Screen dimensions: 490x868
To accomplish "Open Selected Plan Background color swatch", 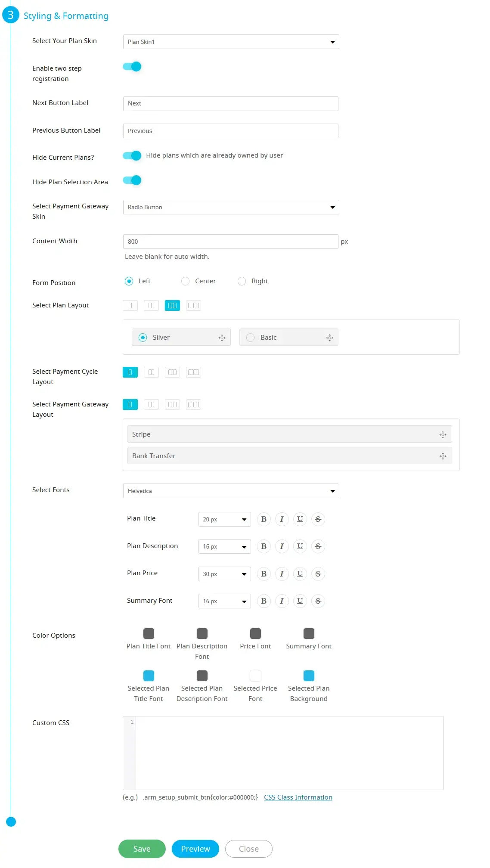I will pyautogui.click(x=309, y=676).
